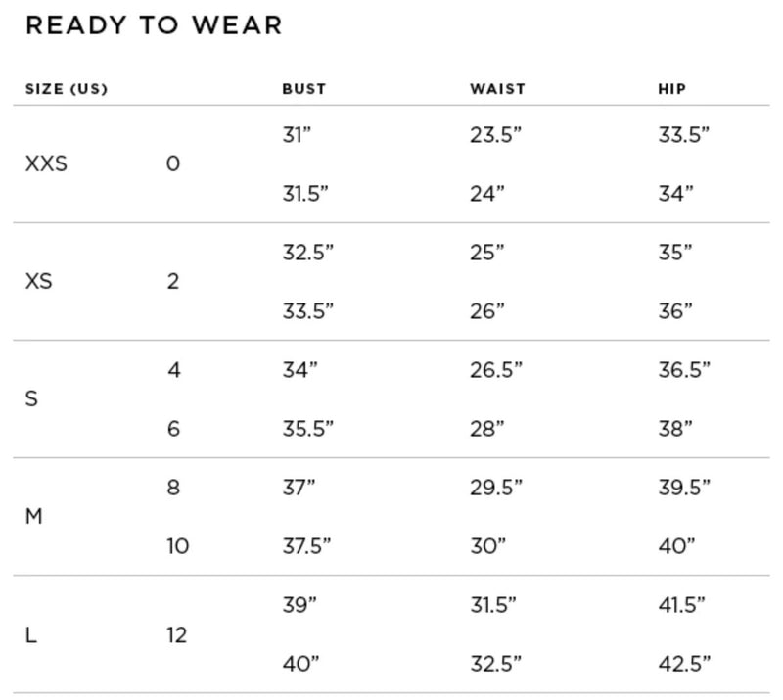Image resolution: width=783 pixels, height=700 pixels.
Task: Click the 29.5" waist measurement
Action: click(495, 488)
